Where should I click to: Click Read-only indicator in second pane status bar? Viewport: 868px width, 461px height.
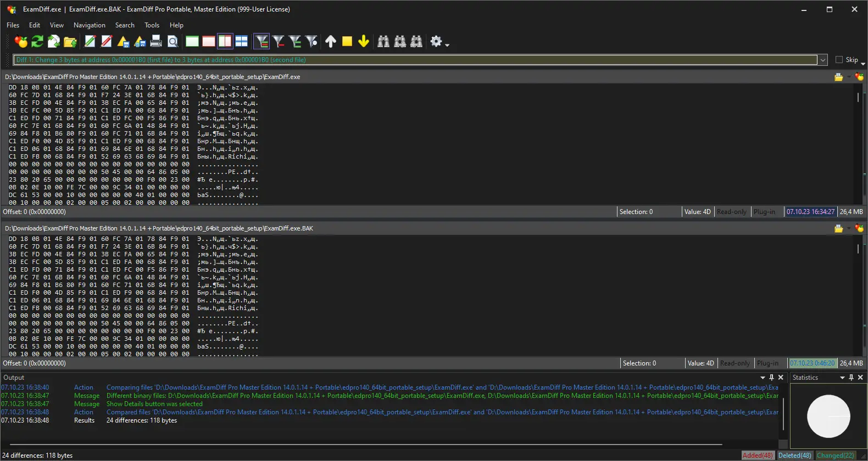tap(735, 363)
